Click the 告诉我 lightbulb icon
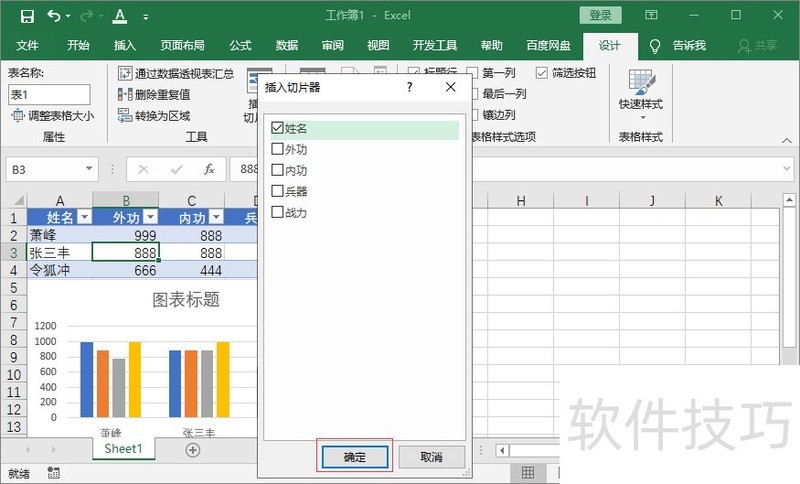The width and height of the screenshot is (800, 484). [655, 46]
